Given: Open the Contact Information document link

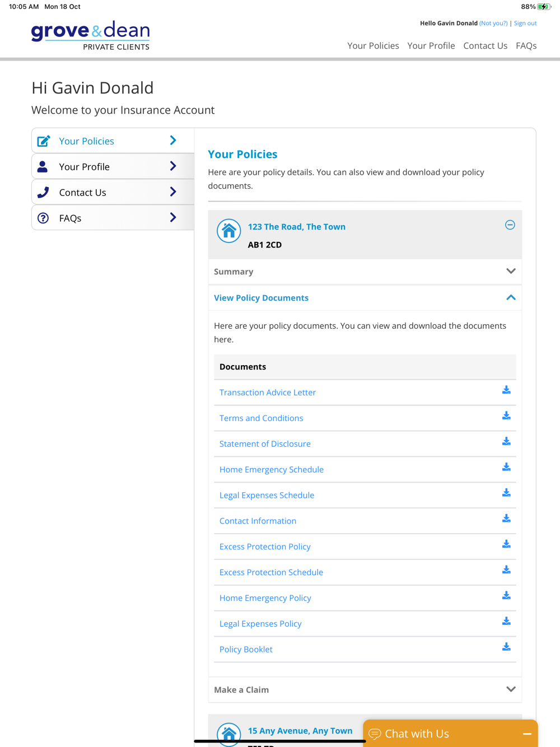Looking at the screenshot, I should [258, 521].
